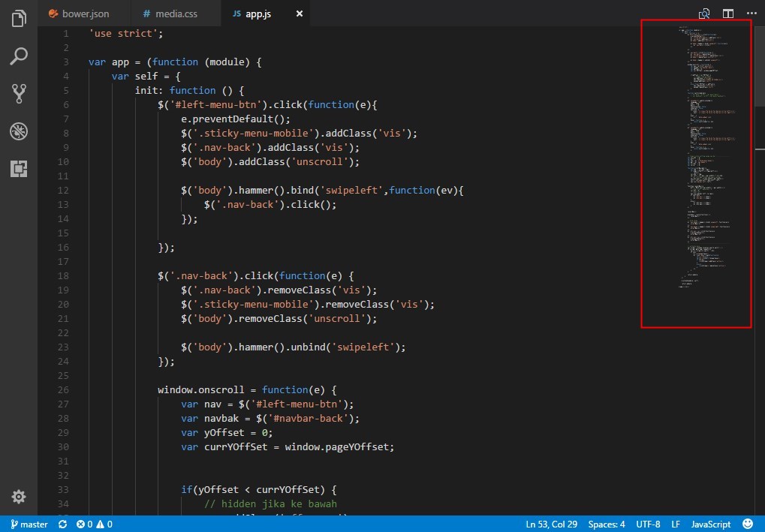Viewport: 765px width, 532px height.
Task: Click the feedback smiley in the status bar
Action: (746, 524)
